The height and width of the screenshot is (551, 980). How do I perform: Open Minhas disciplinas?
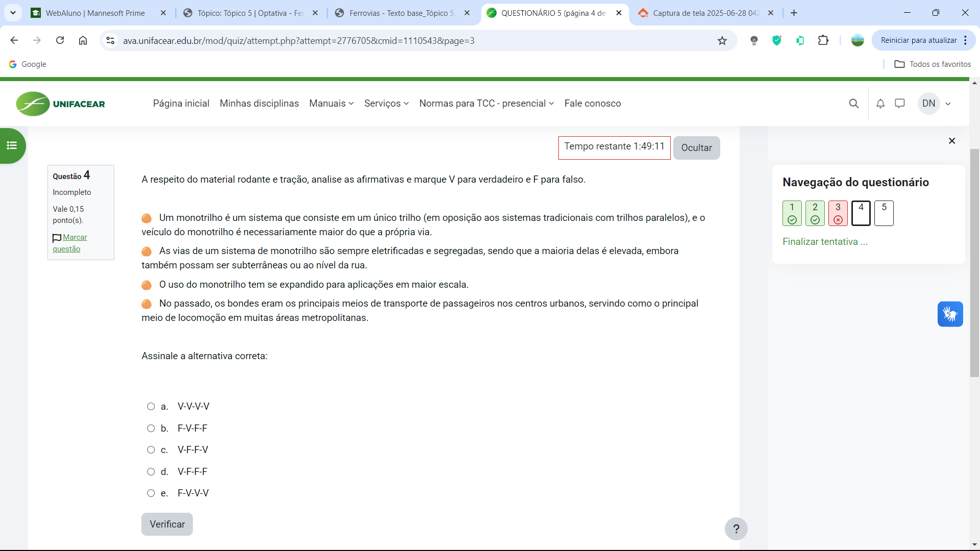click(259, 104)
